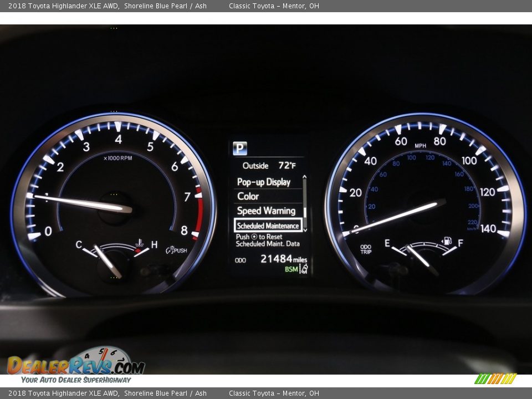532x399 pixels.
Task: Click the green BSM indicator
Action: point(291,269)
